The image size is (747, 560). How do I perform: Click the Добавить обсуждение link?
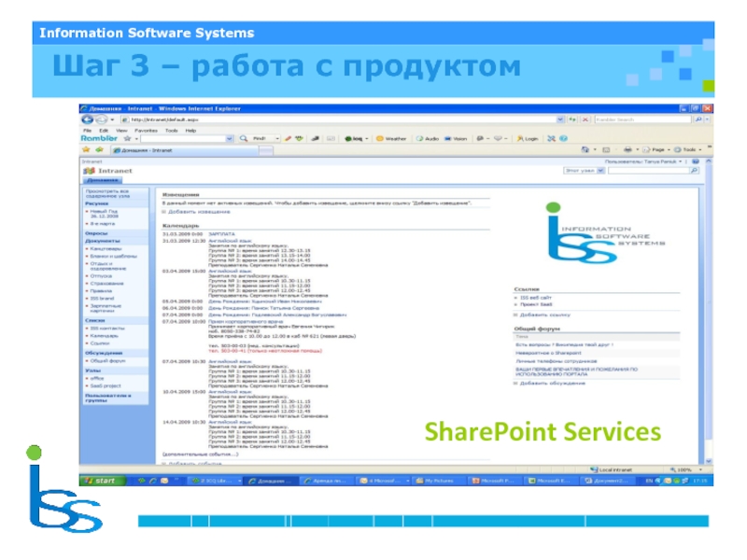pyautogui.click(x=552, y=383)
